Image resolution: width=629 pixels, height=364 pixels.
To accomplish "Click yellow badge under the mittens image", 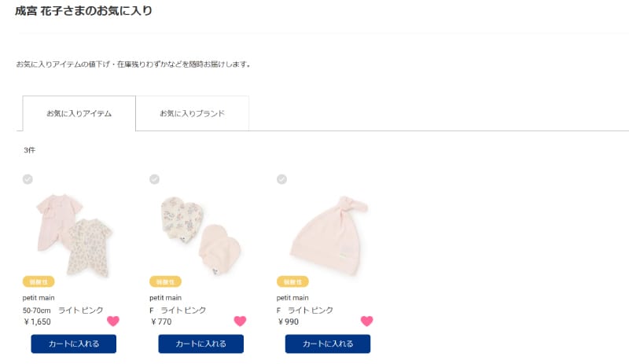I will [165, 281].
